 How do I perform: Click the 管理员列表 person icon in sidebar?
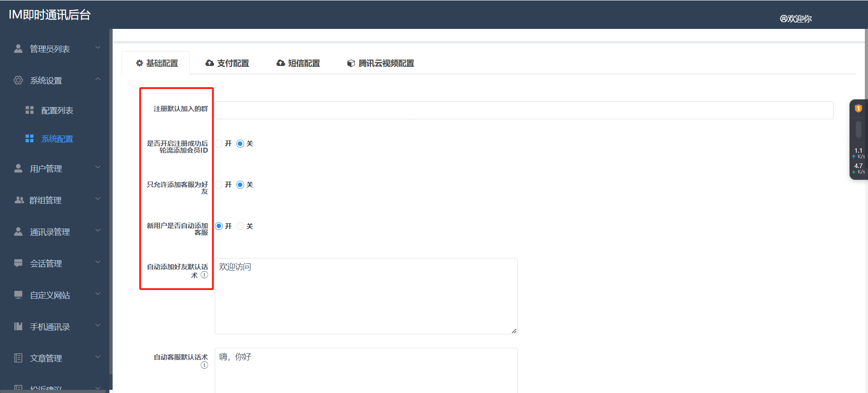click(x=18, y=49)
